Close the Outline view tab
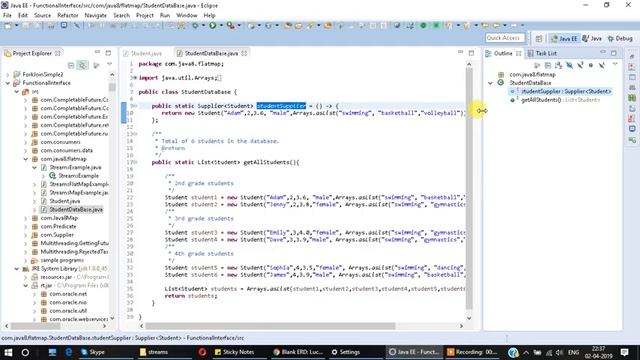Screen dimensions: 640x360 (518, 53)
